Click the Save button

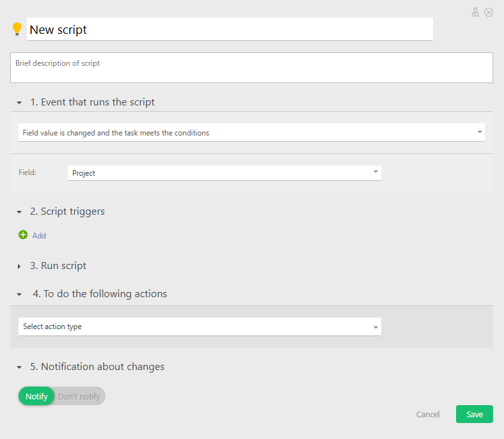[x=474, y=414]
